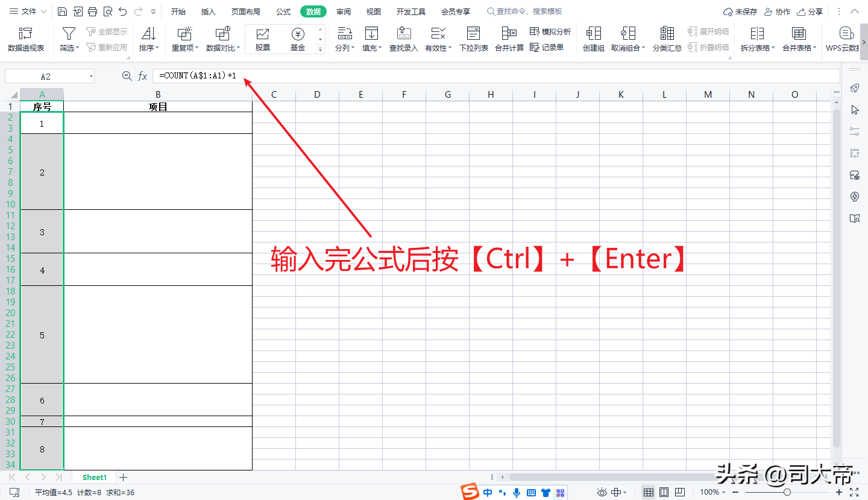This screenshot has width=868, height=500.
Task: Switch to the 开始 Home tab
Action: pos(178,11)
